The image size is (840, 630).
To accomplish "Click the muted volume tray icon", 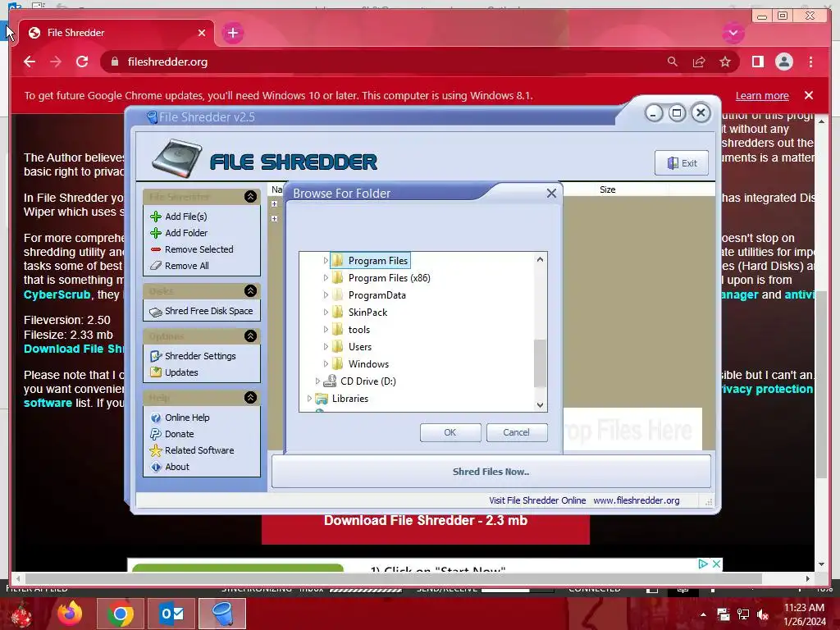I will point(763,614).
